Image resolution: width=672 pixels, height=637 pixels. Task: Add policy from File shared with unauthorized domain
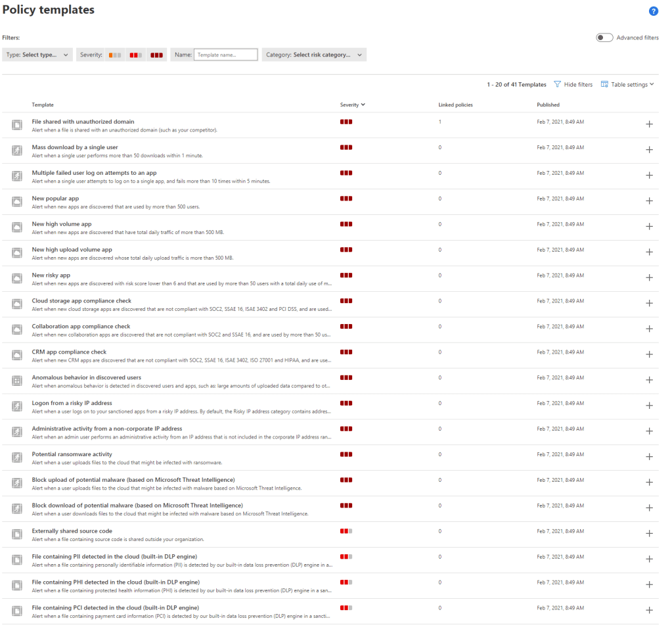pyautogui.click(x=649, y=124)
